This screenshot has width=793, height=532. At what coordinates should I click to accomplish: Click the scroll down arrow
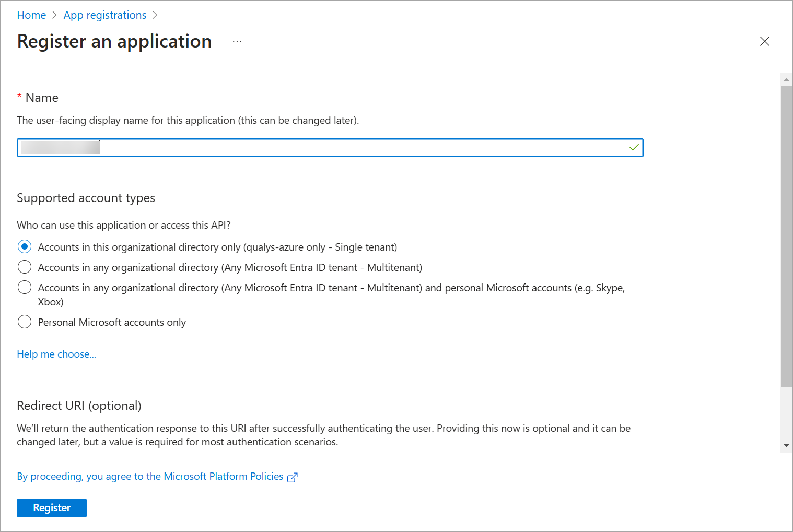pyautogui.click(x=786, y=446)
